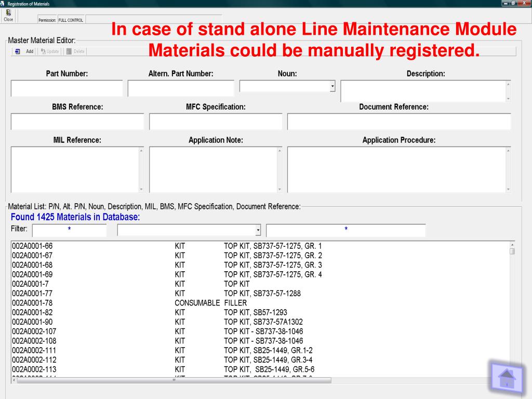The image size is (532, 399).
Task: Click the home icon button
Action: (x=506, y=379)
